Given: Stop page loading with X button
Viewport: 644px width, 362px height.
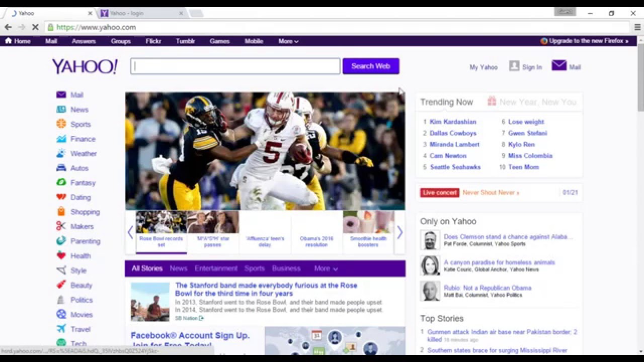Looking at the screenshot, I should (x=35, y=27).
